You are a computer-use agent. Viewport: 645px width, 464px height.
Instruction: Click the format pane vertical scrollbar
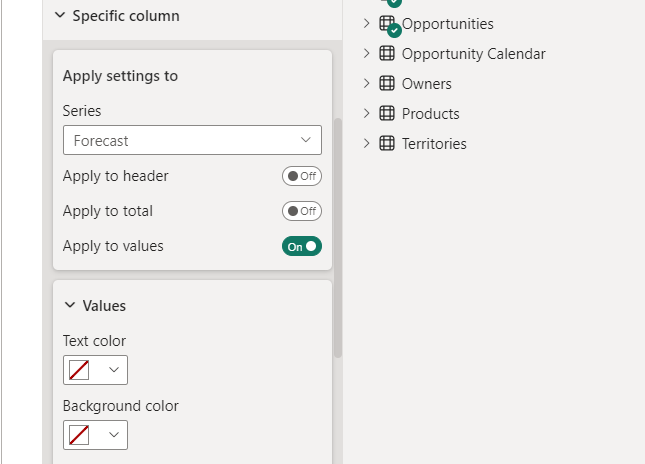pos(338,240)
